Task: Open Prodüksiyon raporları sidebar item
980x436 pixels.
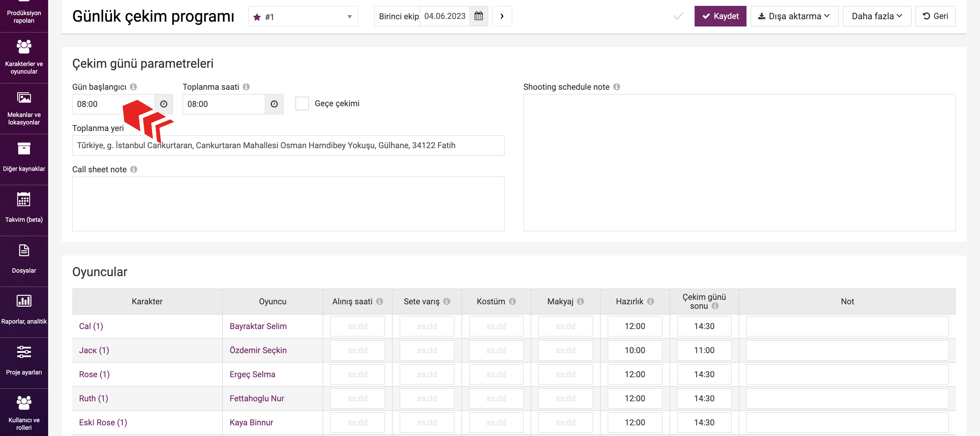Action: pyautogui.click(x=24, y=16)
